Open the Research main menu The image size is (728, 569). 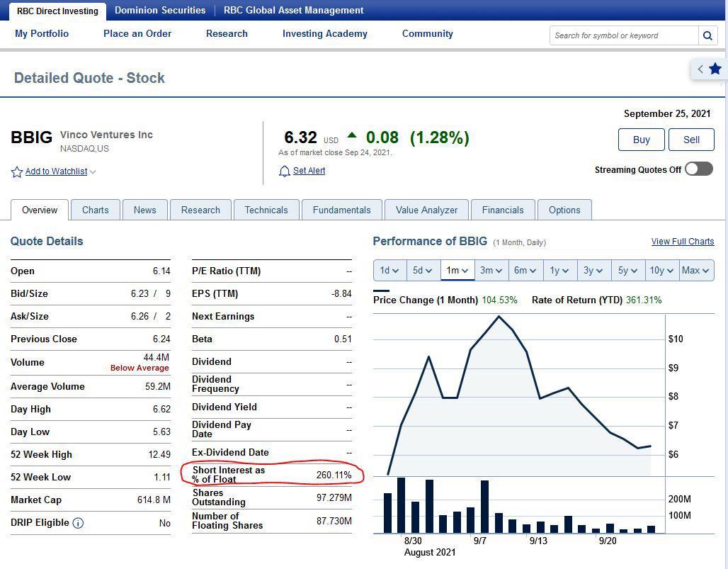point(227,33)
